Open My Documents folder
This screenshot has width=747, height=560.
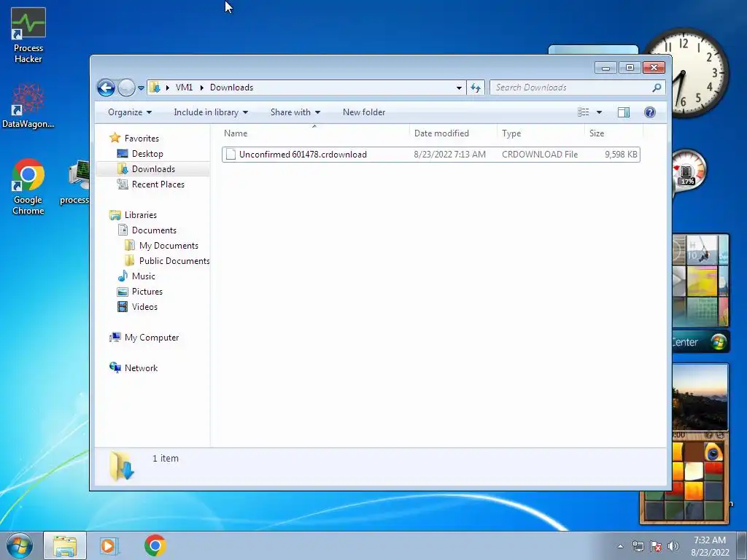coord(169,246)
